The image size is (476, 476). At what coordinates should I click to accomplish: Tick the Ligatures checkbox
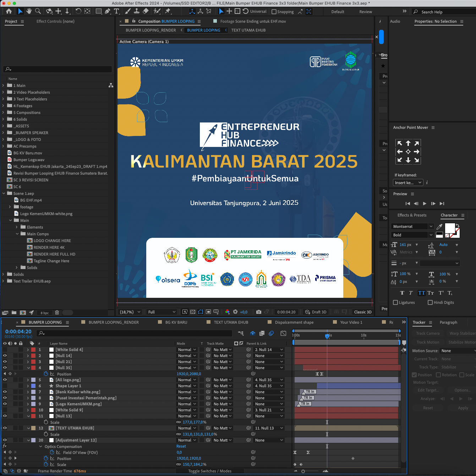[395, 302]
